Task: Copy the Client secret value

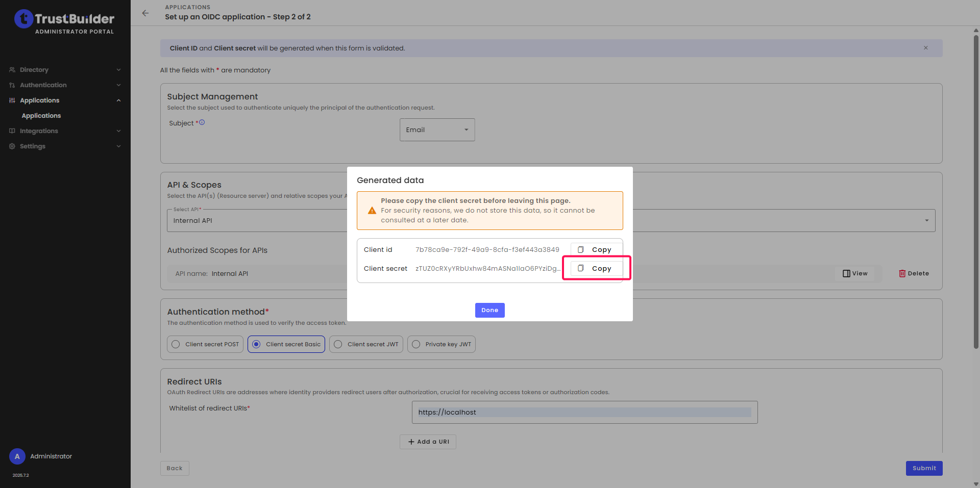Action: (596, 269)
